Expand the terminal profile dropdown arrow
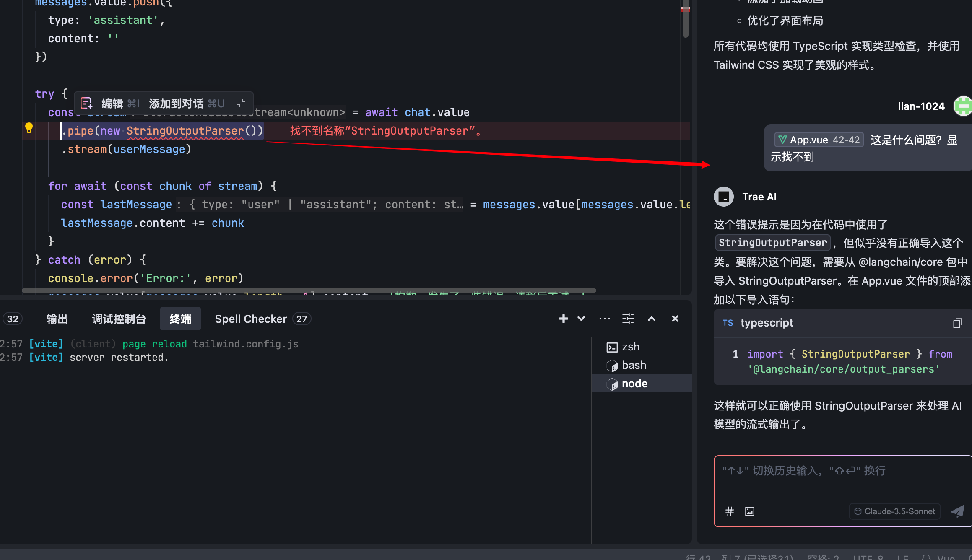 [x=581, y=319]
